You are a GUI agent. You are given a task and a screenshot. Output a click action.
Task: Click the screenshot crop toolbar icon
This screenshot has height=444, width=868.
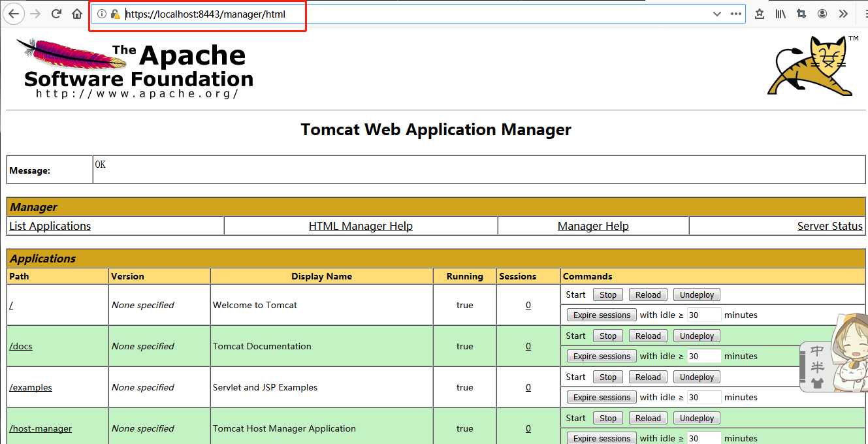801,14
